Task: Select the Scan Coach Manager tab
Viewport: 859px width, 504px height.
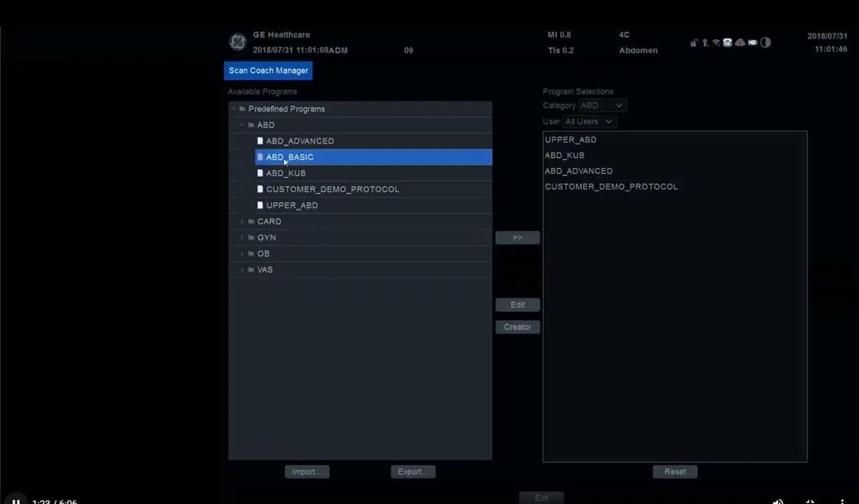Action: (x=268, y=70)
